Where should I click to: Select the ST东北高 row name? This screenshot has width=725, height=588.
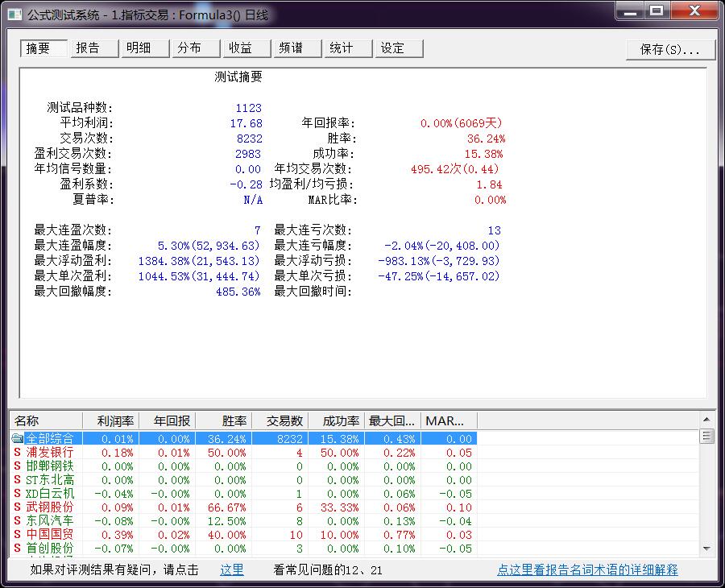(49, 480)
